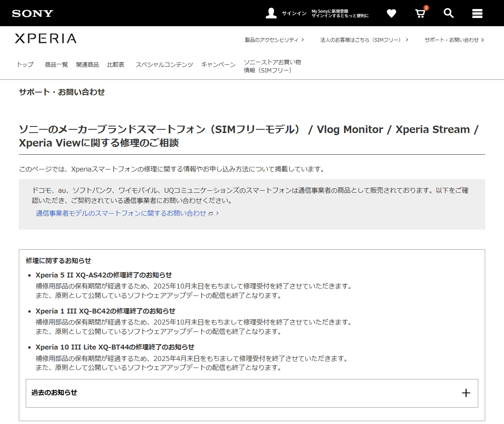Open the hamburger menu icon
This screenshot has width=504, height=424.
477,14
